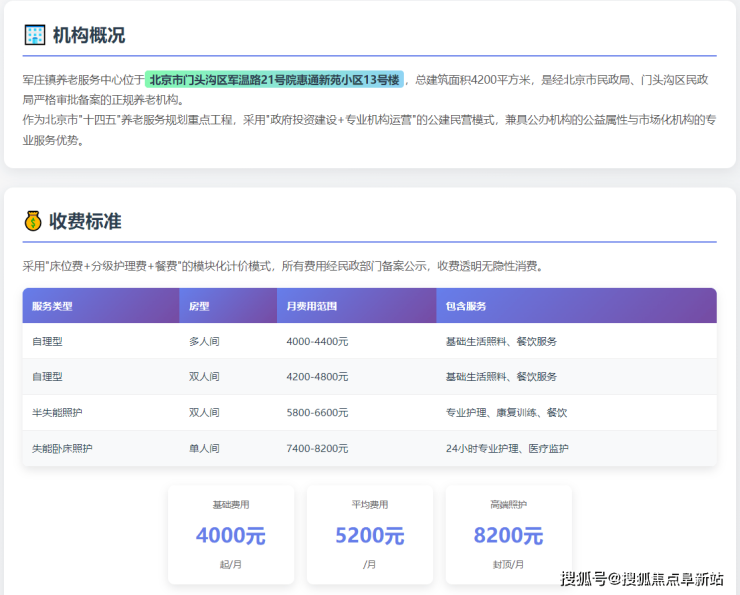Click the 月费用范围 column header
The width and height of the screenshot is (740, 595).
coord(311,306)
